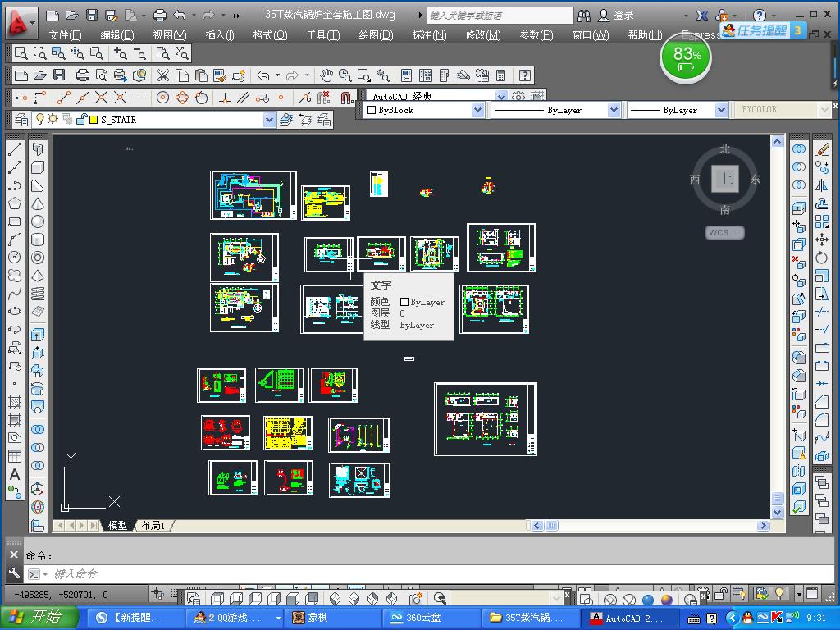Click the Plot printer icon

[x=83, y=75]
